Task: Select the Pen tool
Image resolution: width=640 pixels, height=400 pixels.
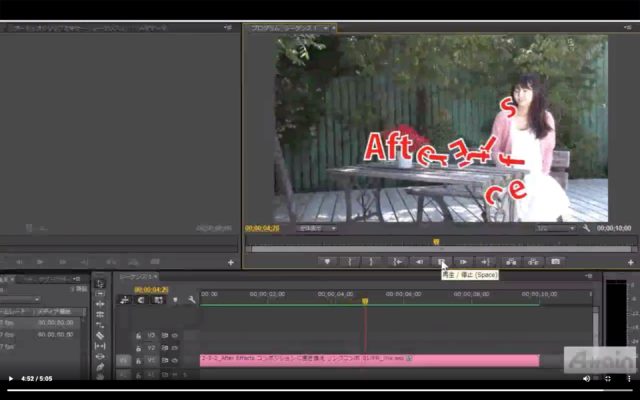Action: click(x=100, y=367)
